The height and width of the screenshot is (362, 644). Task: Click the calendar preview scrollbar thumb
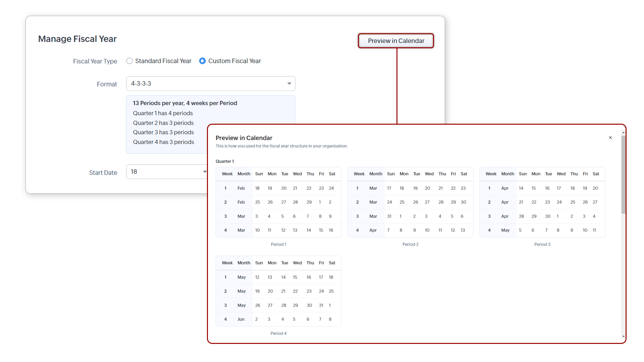pyautogui.click(x=623, y=174)
